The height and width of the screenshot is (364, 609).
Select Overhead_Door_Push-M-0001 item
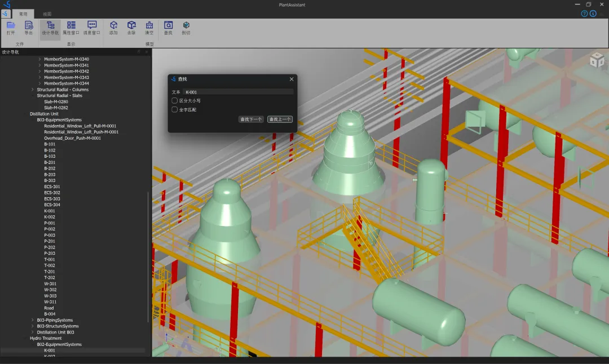click(x=72, y=138)
